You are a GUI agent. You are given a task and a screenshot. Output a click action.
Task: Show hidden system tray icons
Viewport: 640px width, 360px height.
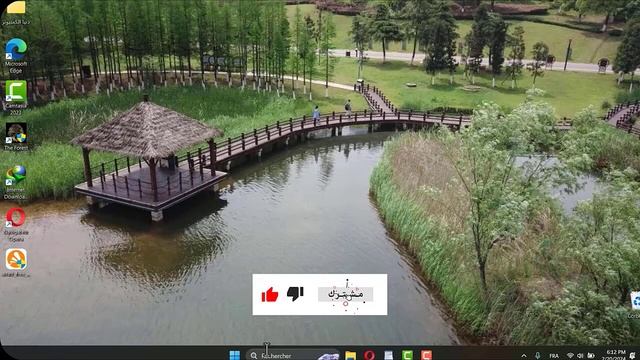click(524, 356)
